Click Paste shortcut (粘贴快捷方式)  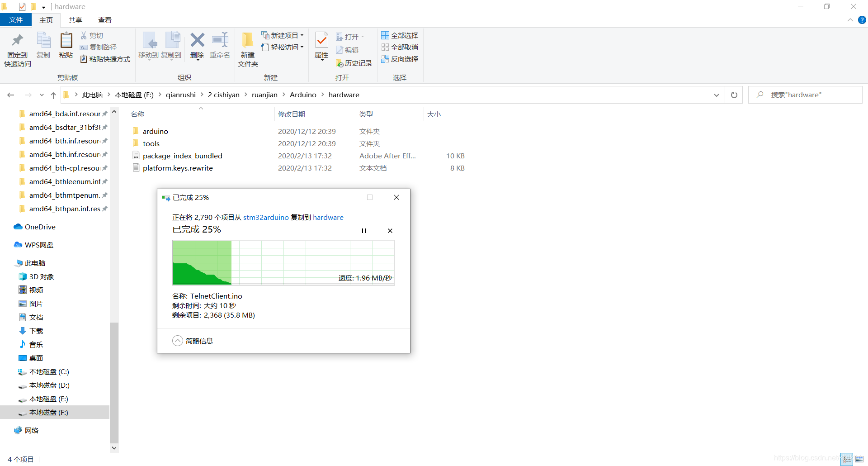(105, 59)
